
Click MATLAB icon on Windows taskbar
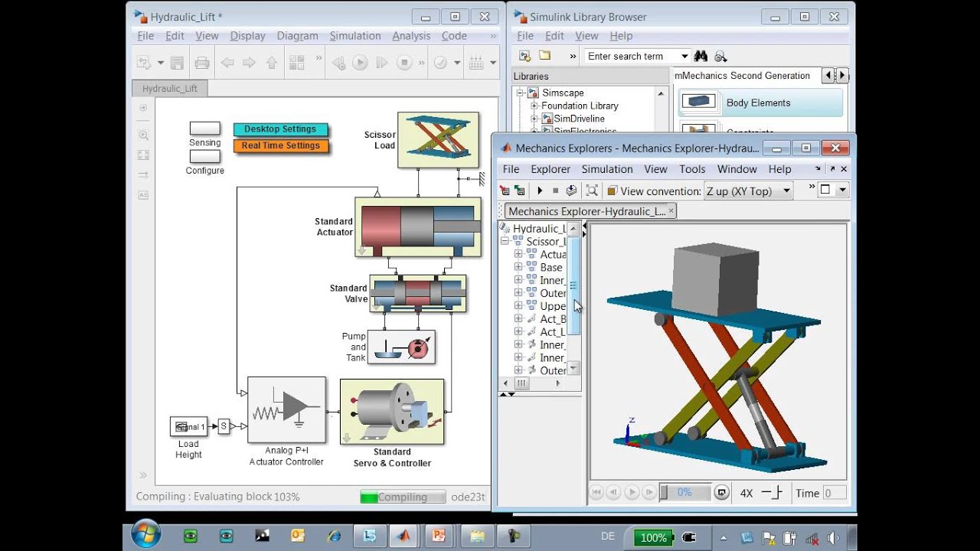[x=404, y=536]
